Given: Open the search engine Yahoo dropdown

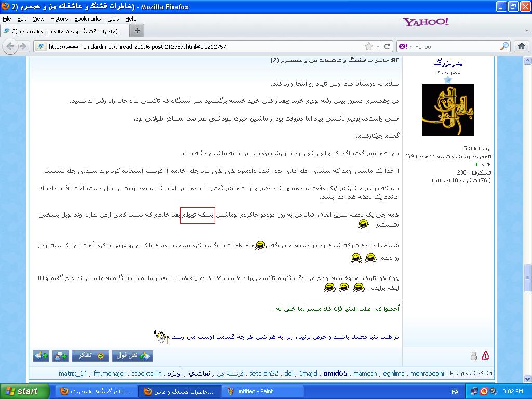Looking at the screenshot, I should pyautogui.click(x=405, y=46).
